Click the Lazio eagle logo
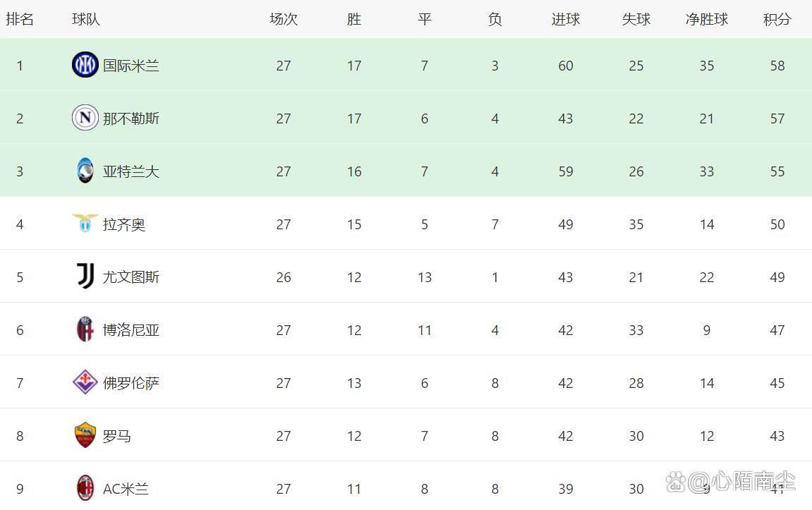 click(x=85, y=223)
